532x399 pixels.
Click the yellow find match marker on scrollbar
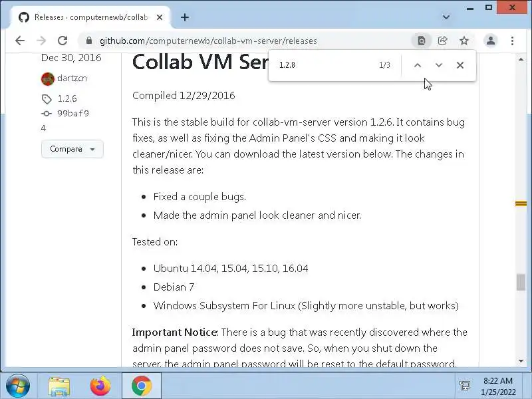(521, 203)
